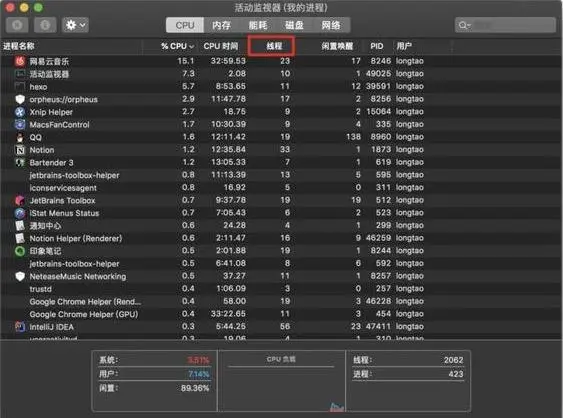Switch to the 内存 tab

(221, 25)
